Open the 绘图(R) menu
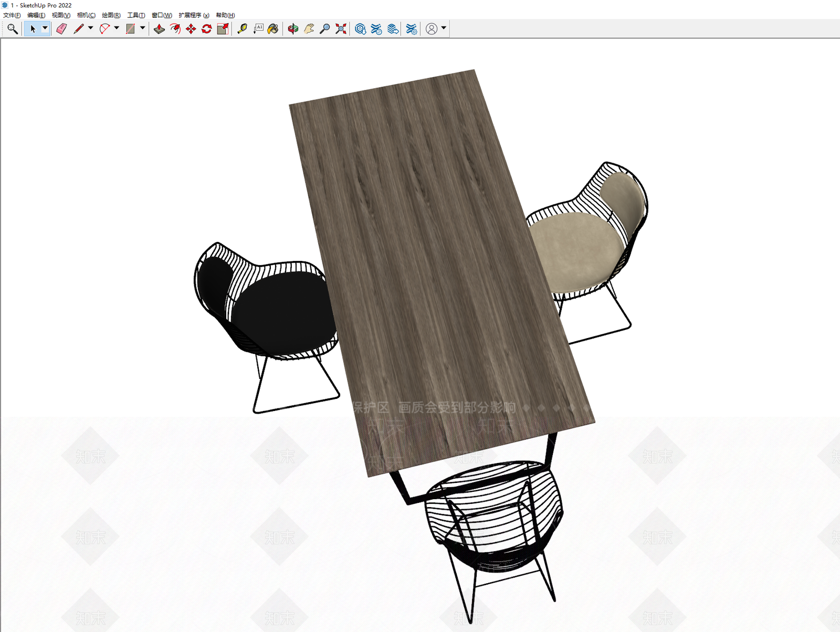The width and height of the screenshot is (840, 632). (111, 15)
